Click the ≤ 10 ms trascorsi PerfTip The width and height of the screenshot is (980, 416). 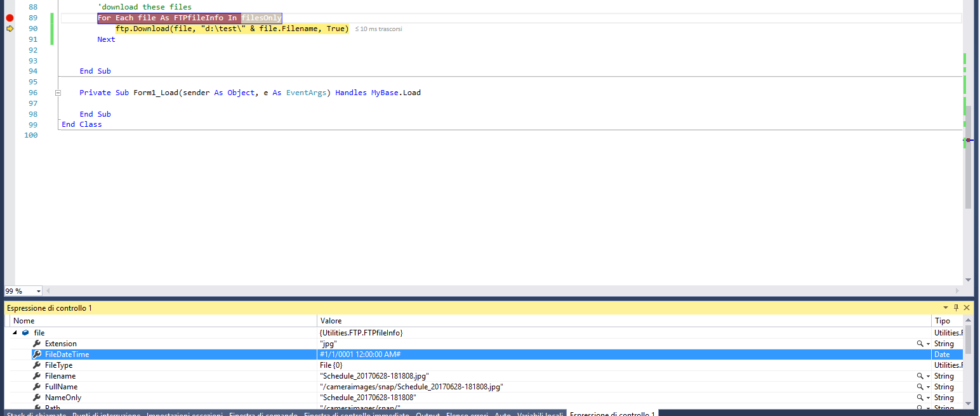tap(378, 29)
